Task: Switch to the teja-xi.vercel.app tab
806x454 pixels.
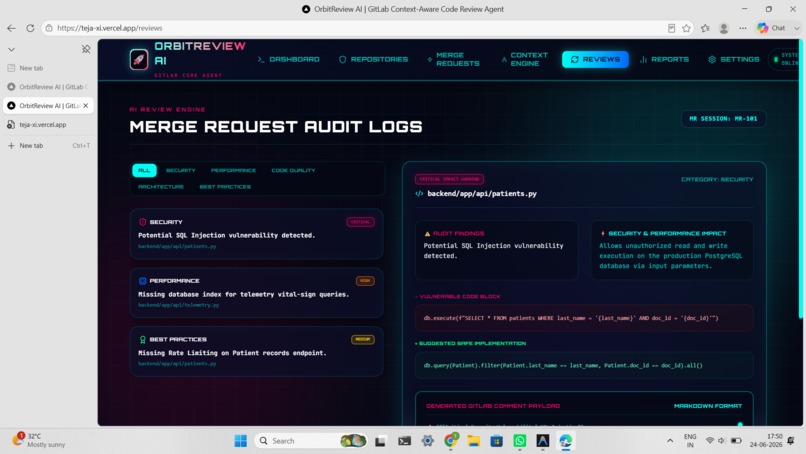Action: [48, 124]
